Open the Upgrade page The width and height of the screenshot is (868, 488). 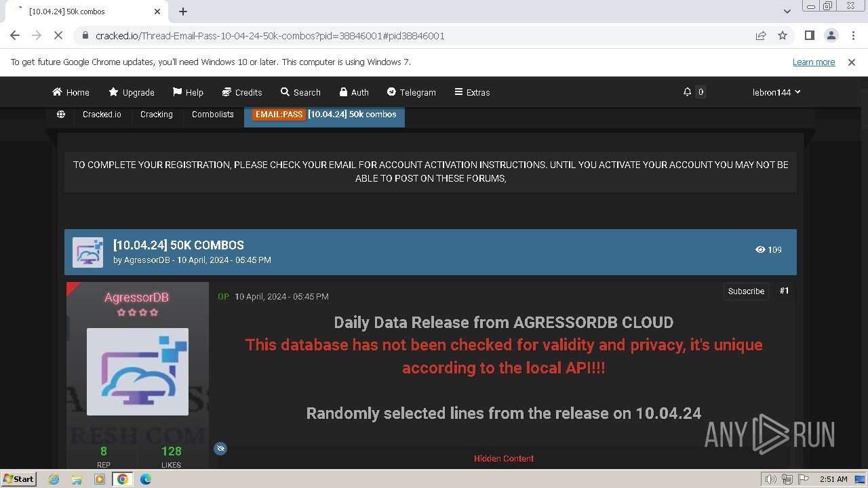click(132, 92)
